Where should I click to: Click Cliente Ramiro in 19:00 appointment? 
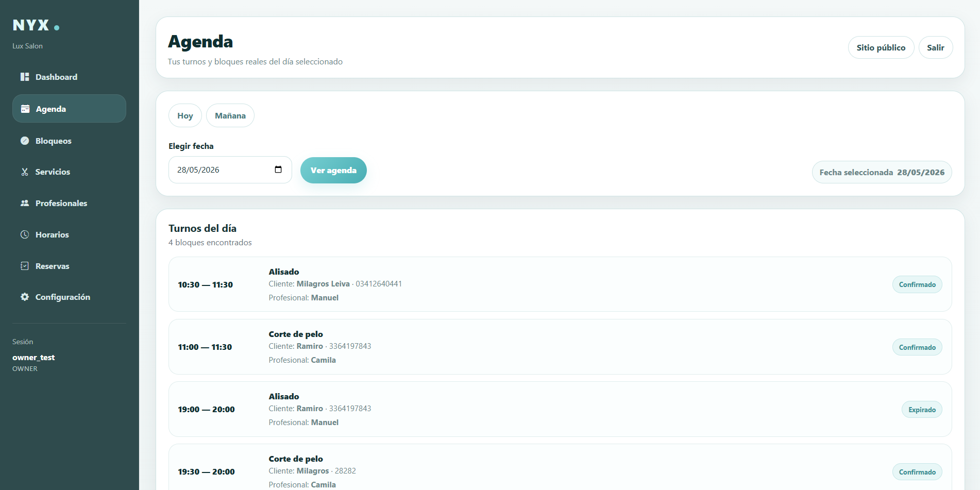pyautogui.click(x=296, y=408)
